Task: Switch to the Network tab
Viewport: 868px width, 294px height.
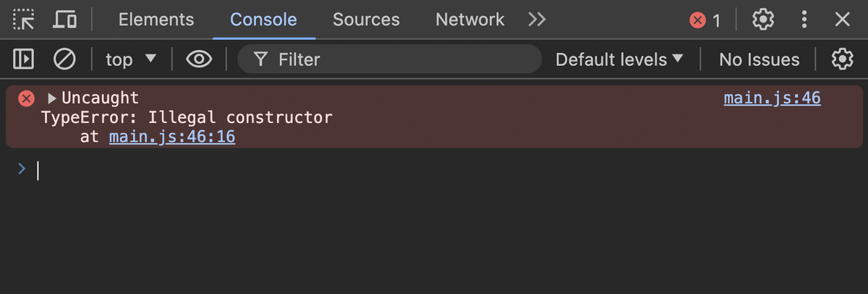Action: pos(469,20)
